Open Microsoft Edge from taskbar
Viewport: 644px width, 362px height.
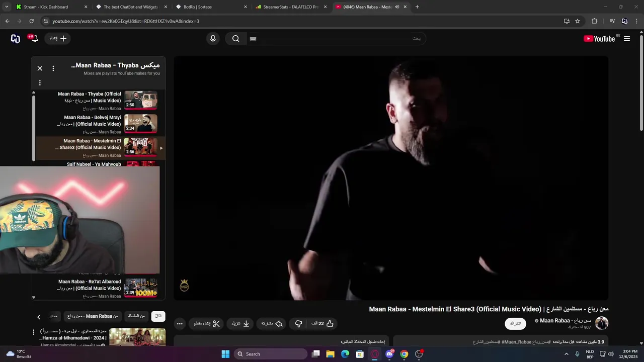click(x=345, y=354)
